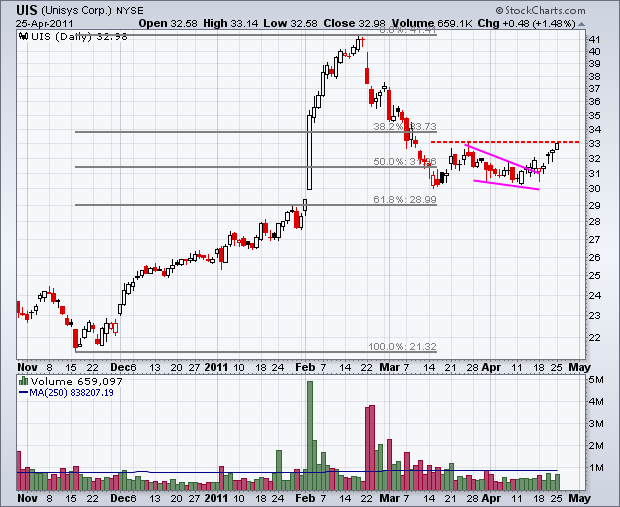Screen dimensions: 620x507
Task: Click the Open 32.58 value
Action: pyautogui.click(x=168, y=23)
